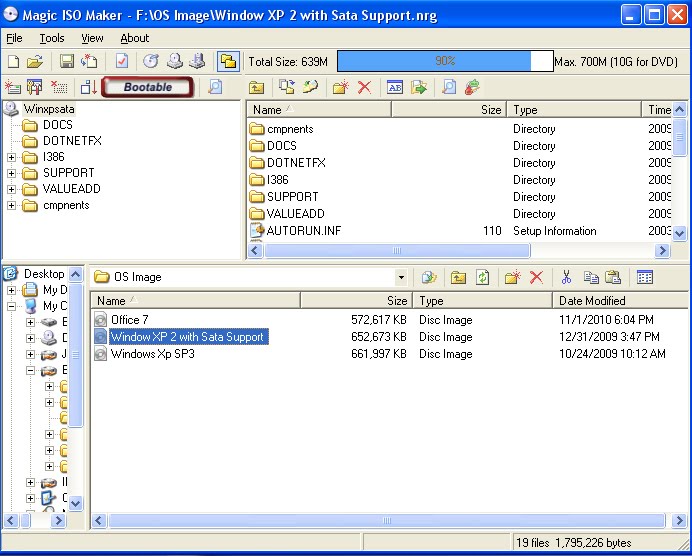The height and width of the screenshot is (556, 692).
Task: Select the Winxpsata root node
Action: pyautogui.click(x=49, y=109)
